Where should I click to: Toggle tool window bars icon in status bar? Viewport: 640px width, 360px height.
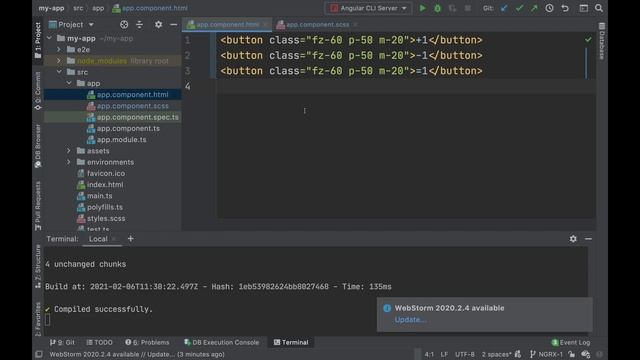[x=39, y=354]
